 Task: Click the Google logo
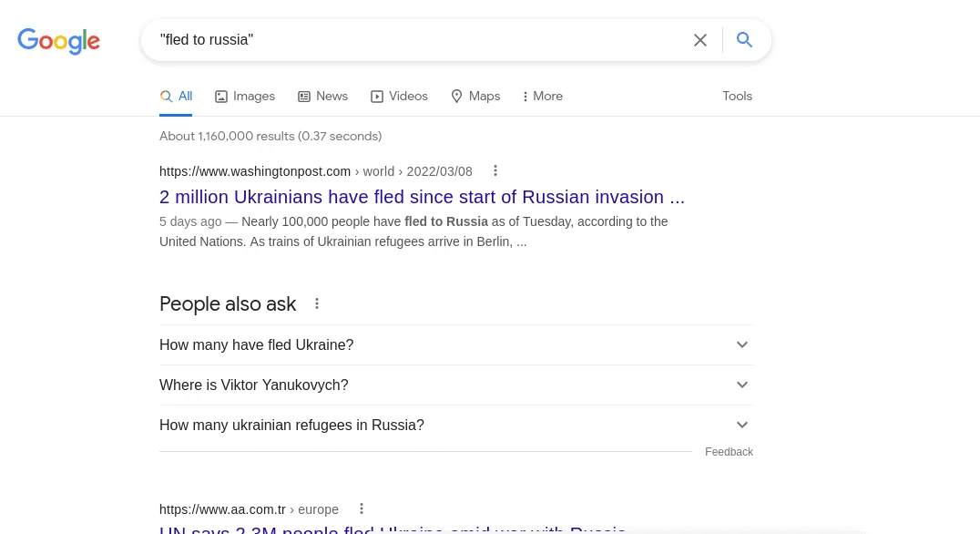59,41
